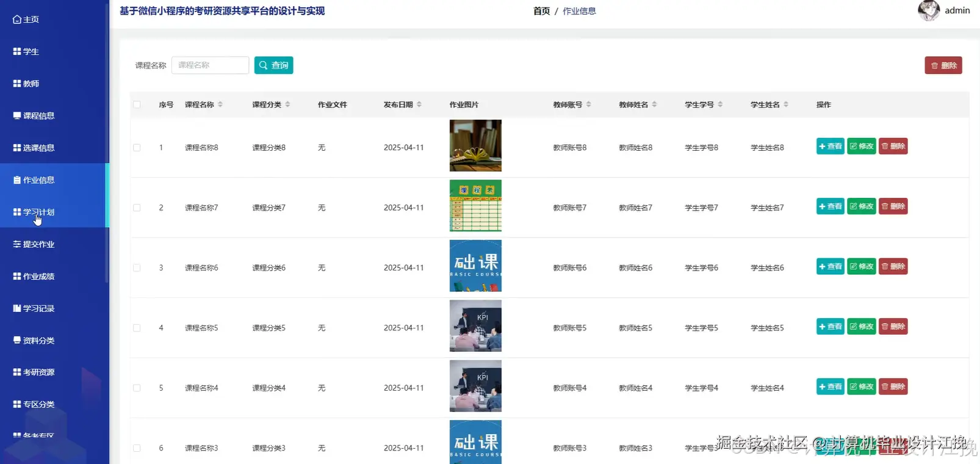
Task: Click the grid icon beside 专区分类
Action: [17, 404]
